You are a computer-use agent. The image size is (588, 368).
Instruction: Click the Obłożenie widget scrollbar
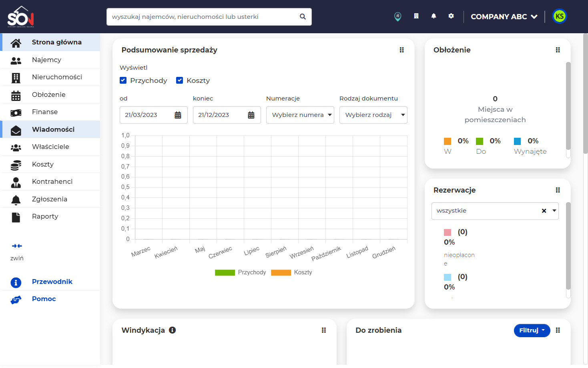pyautogui.click(x=568, y=106)
